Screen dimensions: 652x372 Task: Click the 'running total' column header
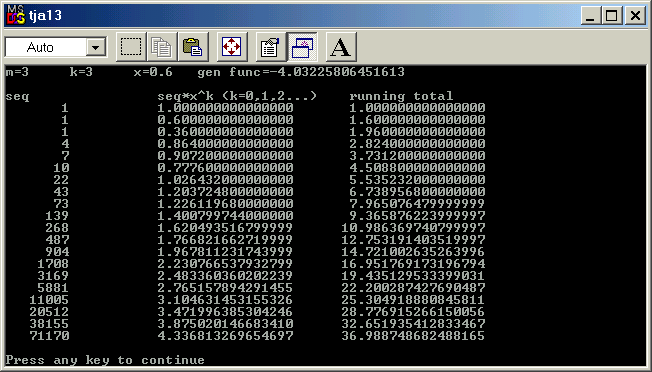click(401, 96)
